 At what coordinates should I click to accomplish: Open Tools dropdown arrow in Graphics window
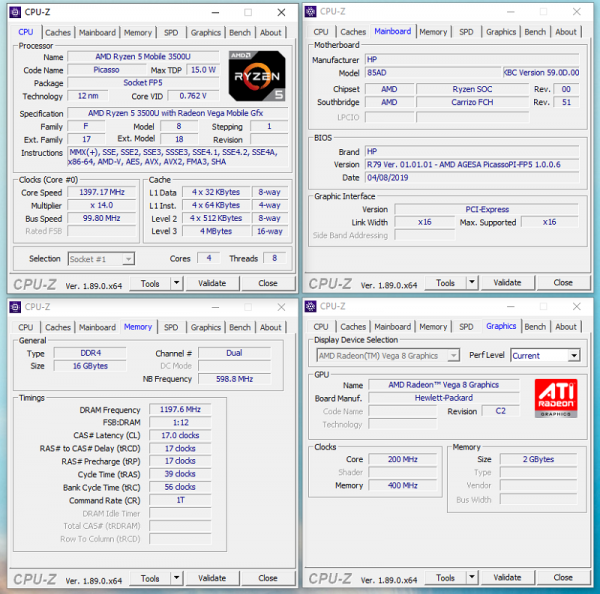[472, 578]
